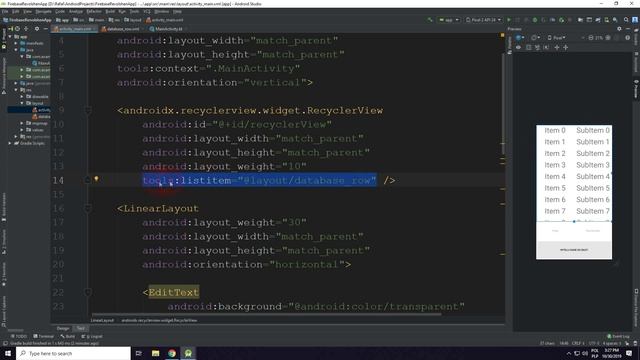The width and height of the screenshot is (640, 360).
Task: Click the RecyclerView breadcrumb at editor bottom
Action: click(159, 320)
